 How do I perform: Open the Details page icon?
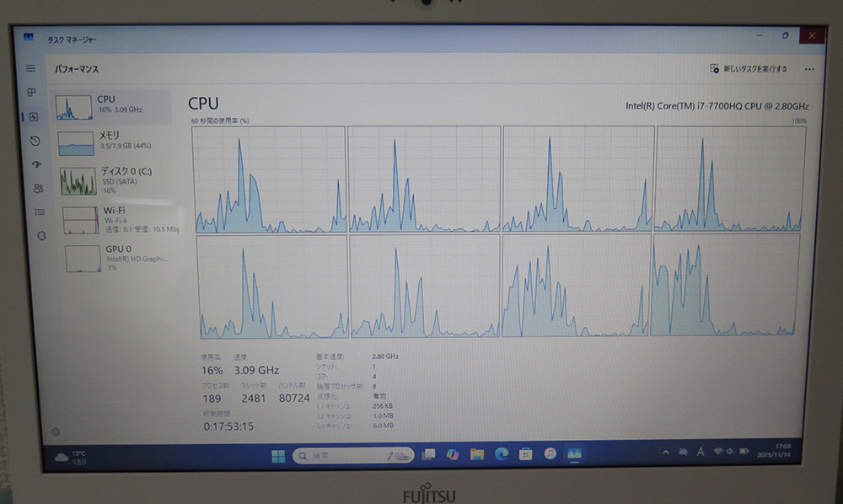point(40,212)
